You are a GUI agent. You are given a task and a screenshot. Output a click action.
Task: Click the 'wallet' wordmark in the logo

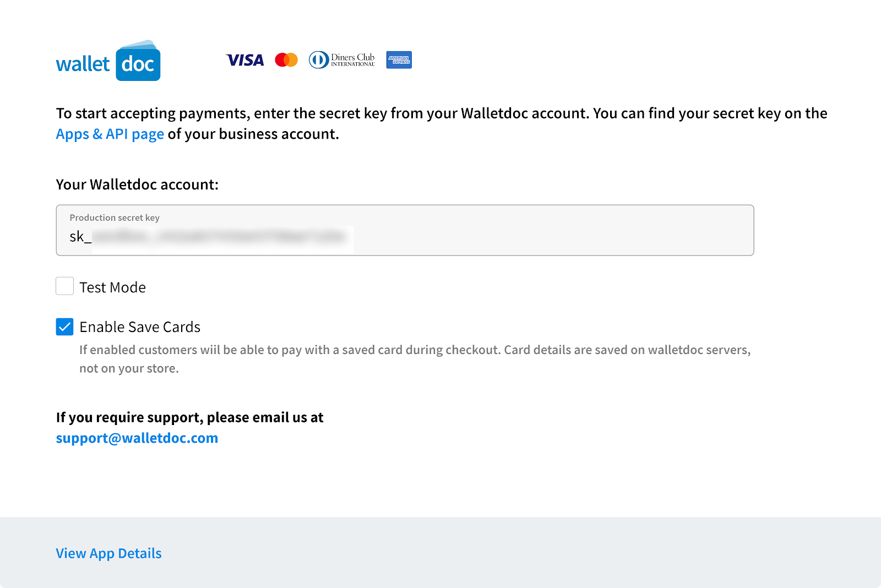click(83, 64)
